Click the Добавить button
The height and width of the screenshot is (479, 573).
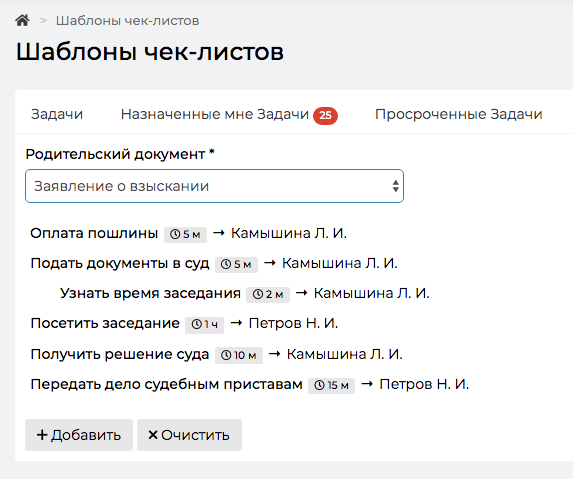pyautogui.click(x=79, y=435)
